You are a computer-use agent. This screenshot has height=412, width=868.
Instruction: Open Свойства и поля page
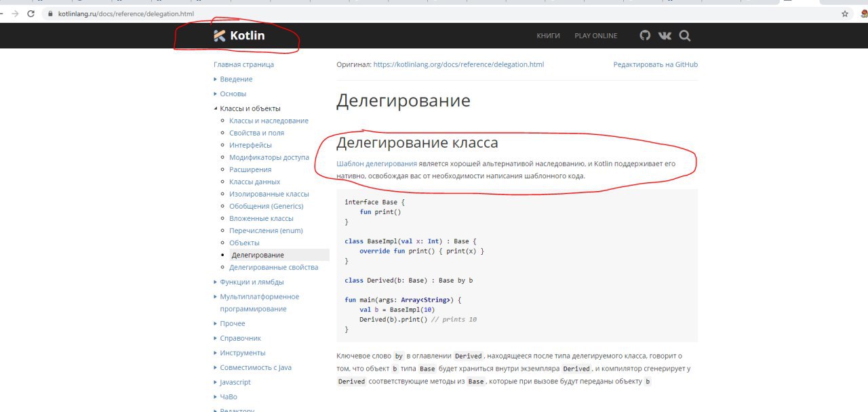(256, 133)
